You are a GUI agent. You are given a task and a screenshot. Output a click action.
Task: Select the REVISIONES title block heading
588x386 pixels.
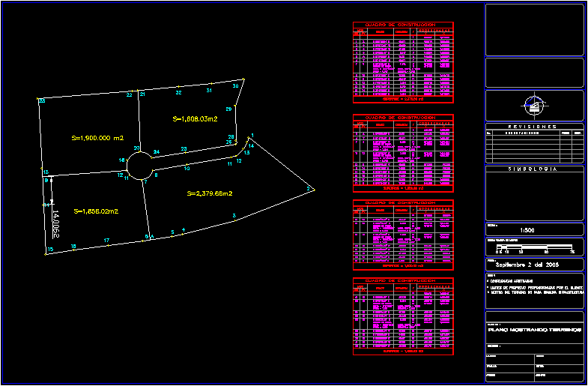[533, 127]
